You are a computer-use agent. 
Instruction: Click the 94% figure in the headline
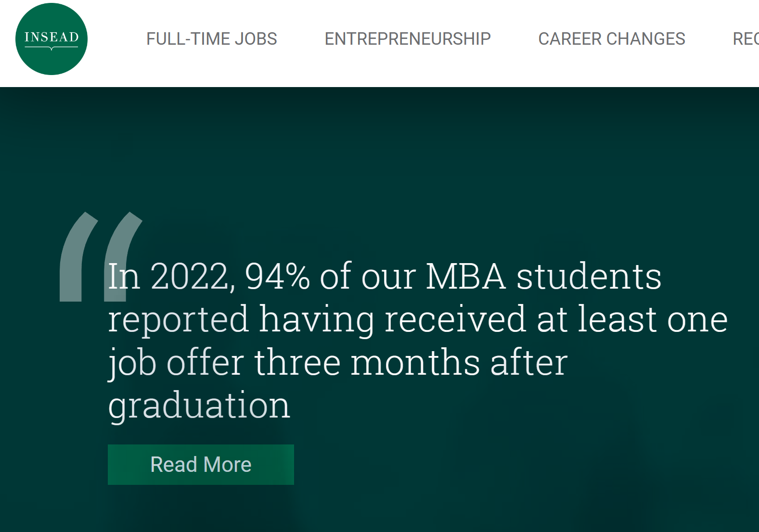click(277, 277)
